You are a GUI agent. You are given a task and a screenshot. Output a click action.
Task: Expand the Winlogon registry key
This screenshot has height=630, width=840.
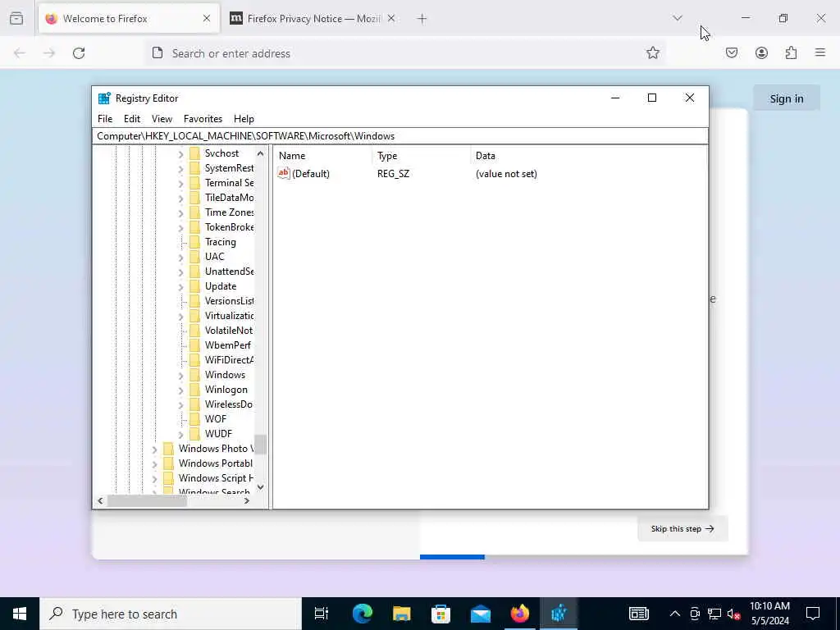[x=180, y=390]
